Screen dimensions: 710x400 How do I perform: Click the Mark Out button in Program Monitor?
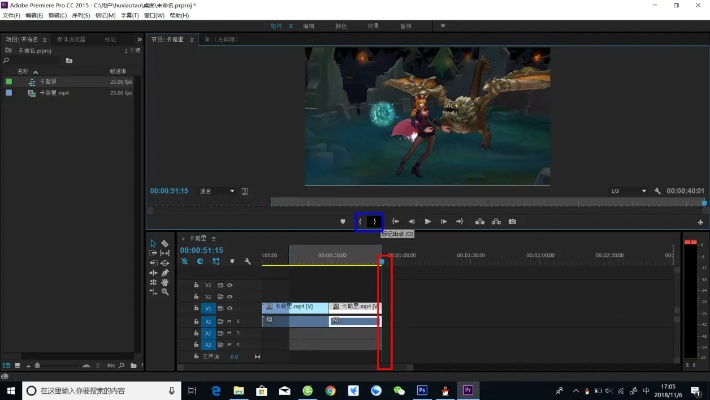(375, 221)
